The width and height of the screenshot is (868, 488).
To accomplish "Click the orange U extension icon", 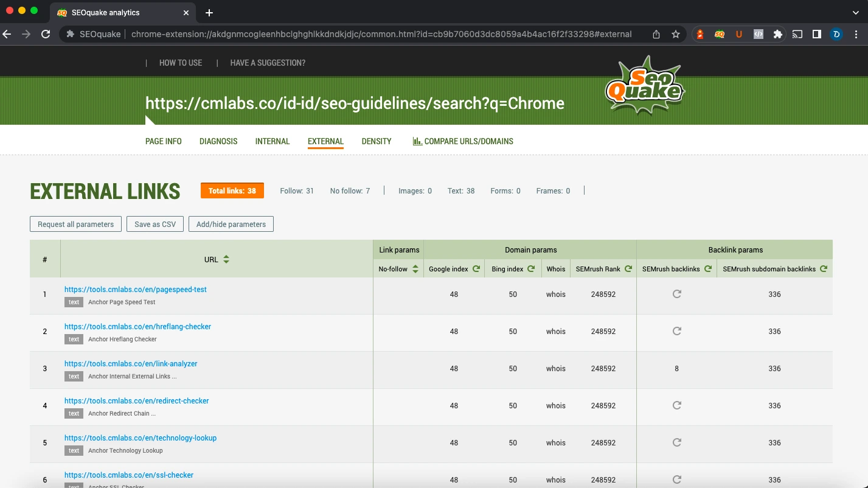I will click(738, 35).
